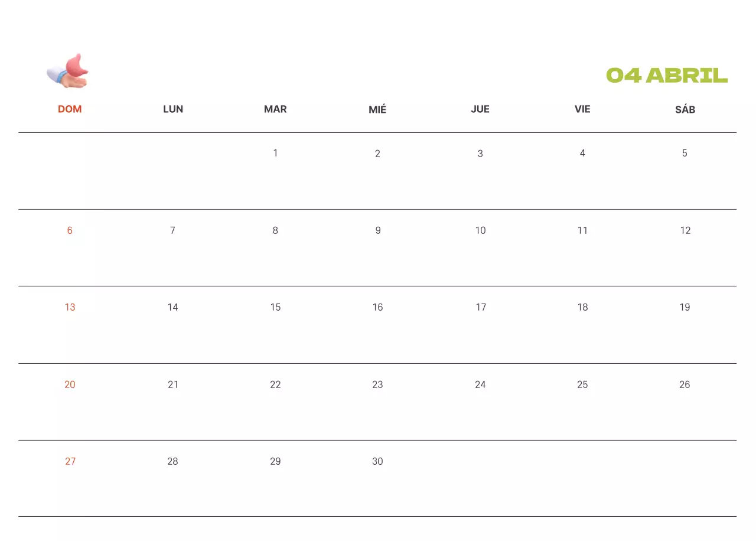This screenshot has height=541, width=756.
Task: Select the JUE weekday header
Action: (x=480, y=109)
